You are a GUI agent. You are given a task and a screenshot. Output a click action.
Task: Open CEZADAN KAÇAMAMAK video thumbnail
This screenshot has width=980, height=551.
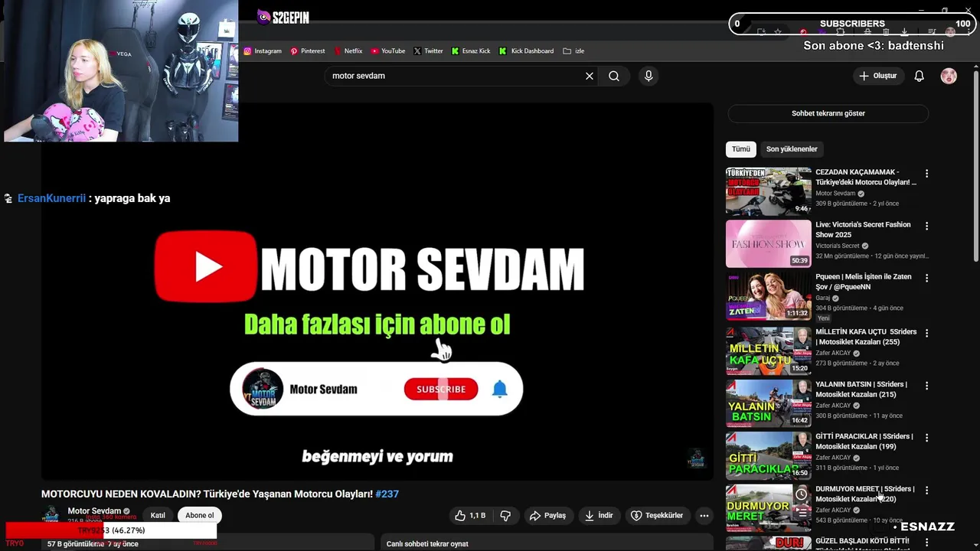click(x=768, y=191)
